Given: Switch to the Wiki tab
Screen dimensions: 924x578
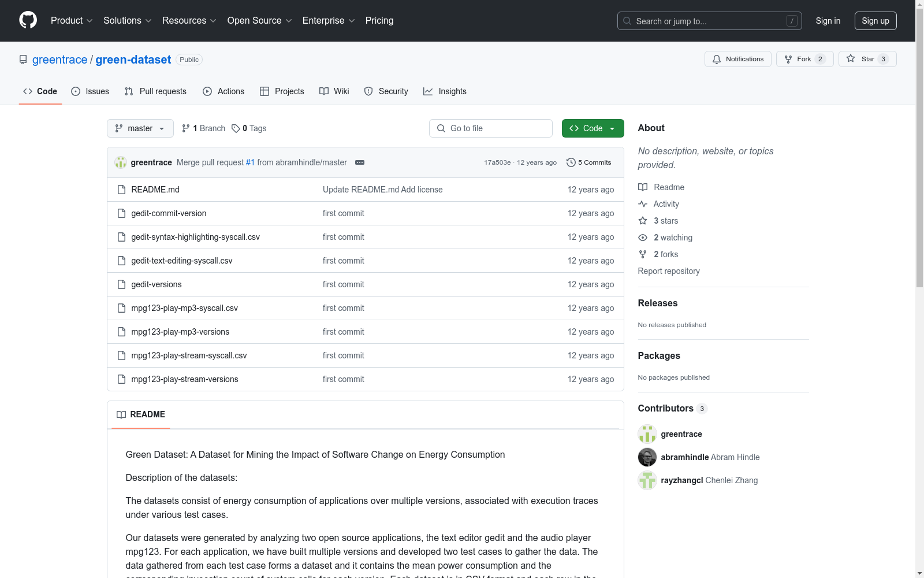Looking at the screenshot, I should click(x=334, y=91).
